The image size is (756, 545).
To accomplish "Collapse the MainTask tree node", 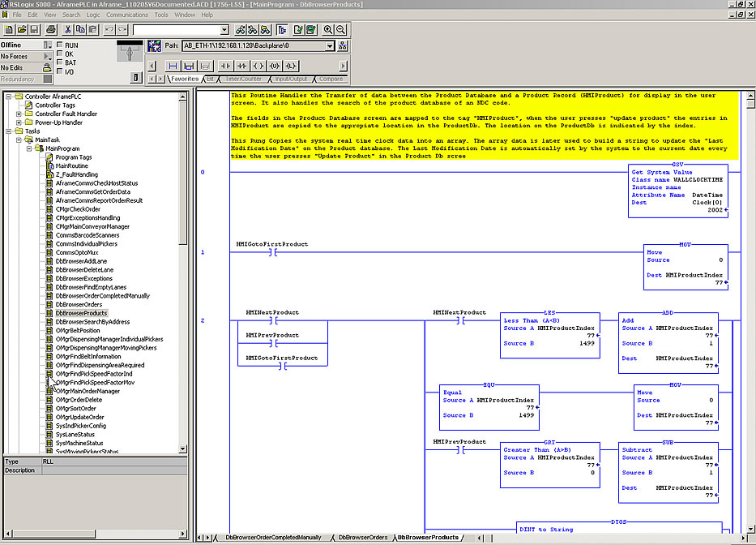I will click(19, 140).
